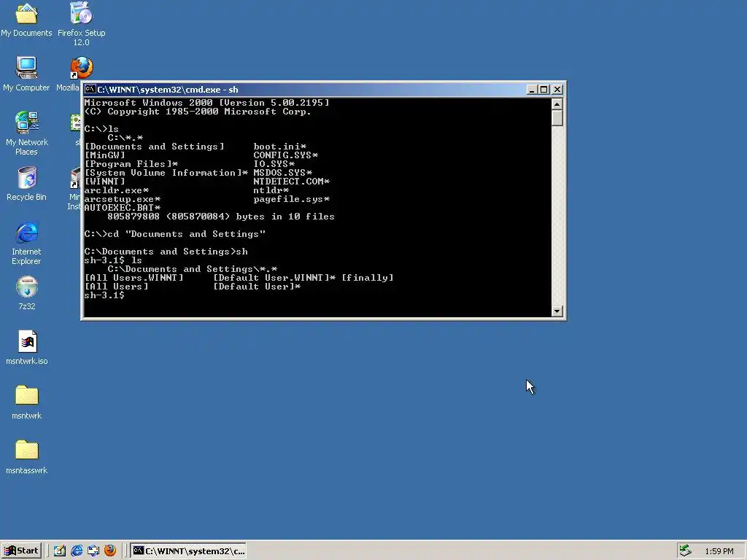This screenshot has height=560, width=747.
Task: Click the "pagefile.sys*" file entry
Action: click(292, 199)
